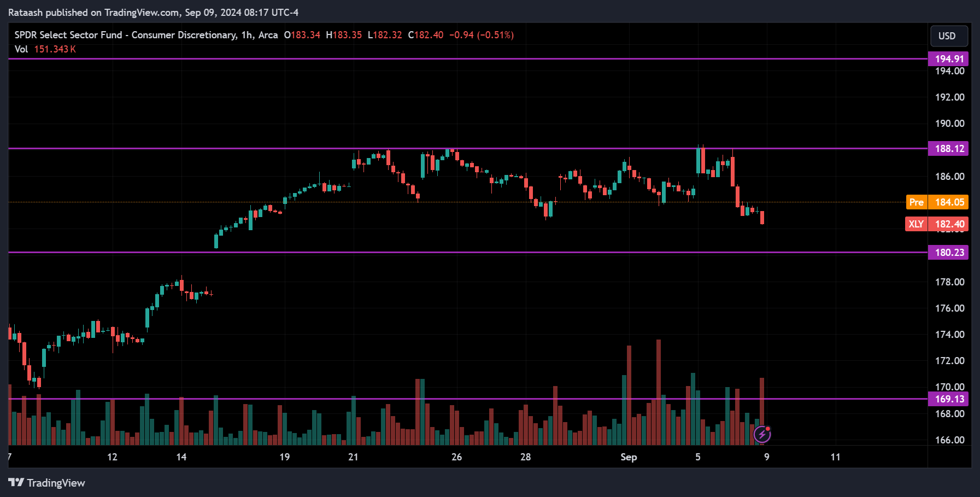Click the Arca exchange label
The width and height of the screenshot is (980, 497).
click(x=268, y=35)
